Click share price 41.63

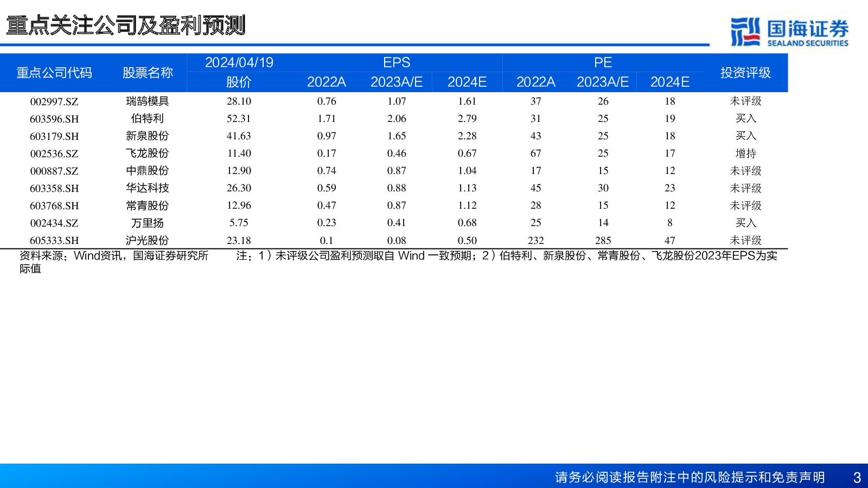[x=239, y=136]
